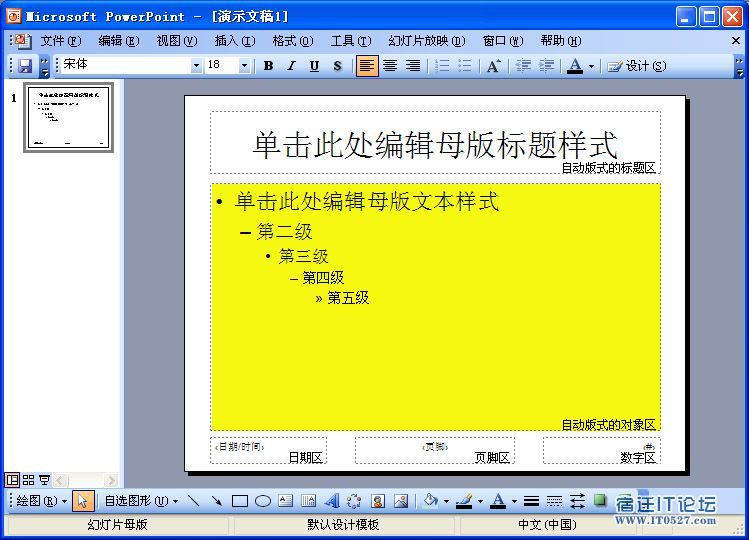Insert a vertical text box

point(309,501)
